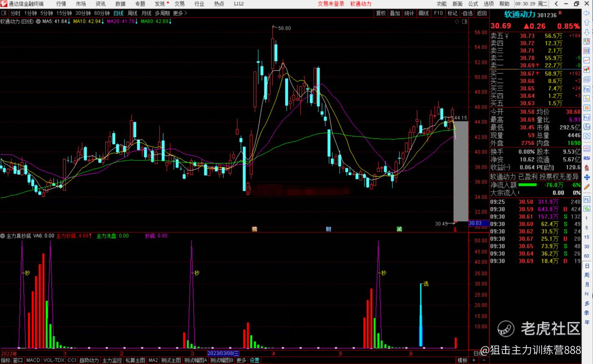Select the 60分钟 period
This screenshot has height=364, width=593.
[x=102, y=13]
